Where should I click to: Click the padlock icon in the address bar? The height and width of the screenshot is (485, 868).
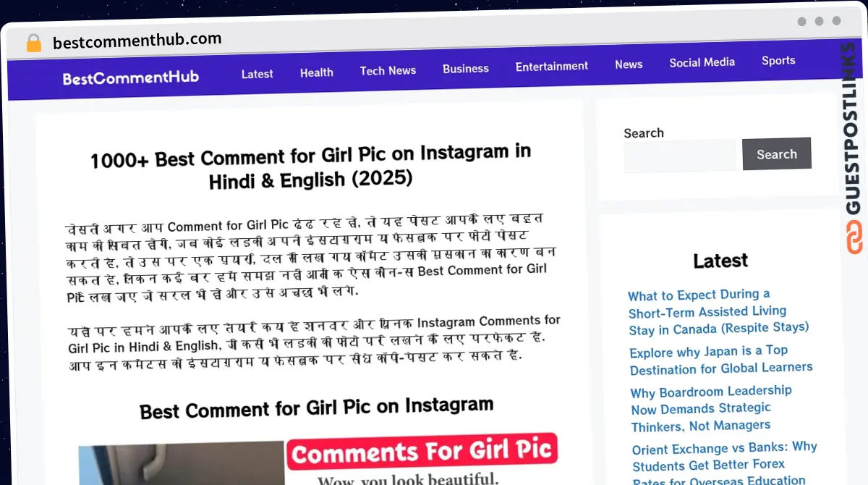[33, 42]
